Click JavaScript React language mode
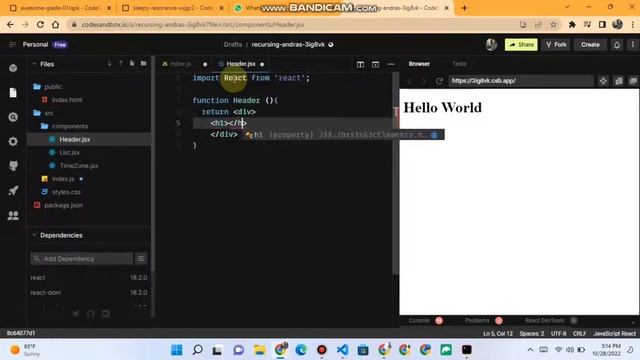 [615, 333]
